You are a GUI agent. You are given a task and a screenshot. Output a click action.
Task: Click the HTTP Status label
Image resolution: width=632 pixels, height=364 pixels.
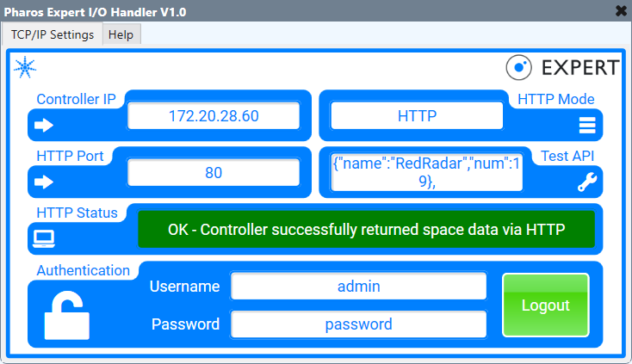coord(77,213)
